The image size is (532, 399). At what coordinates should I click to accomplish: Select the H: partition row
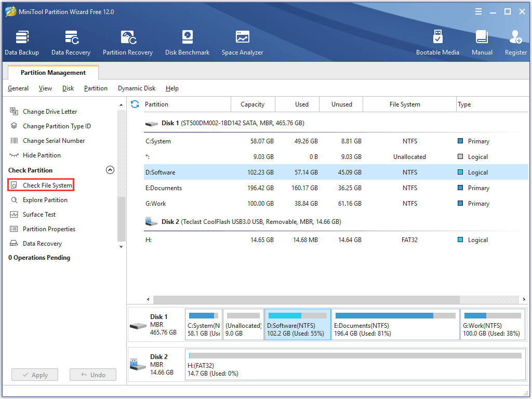[x=336, y=240]
